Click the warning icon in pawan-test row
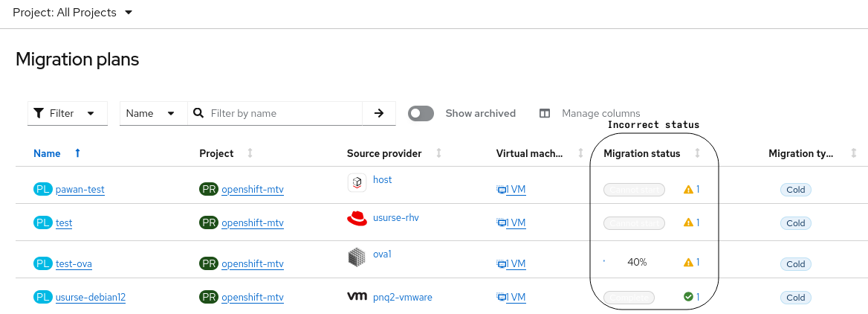 coord(688,190)
